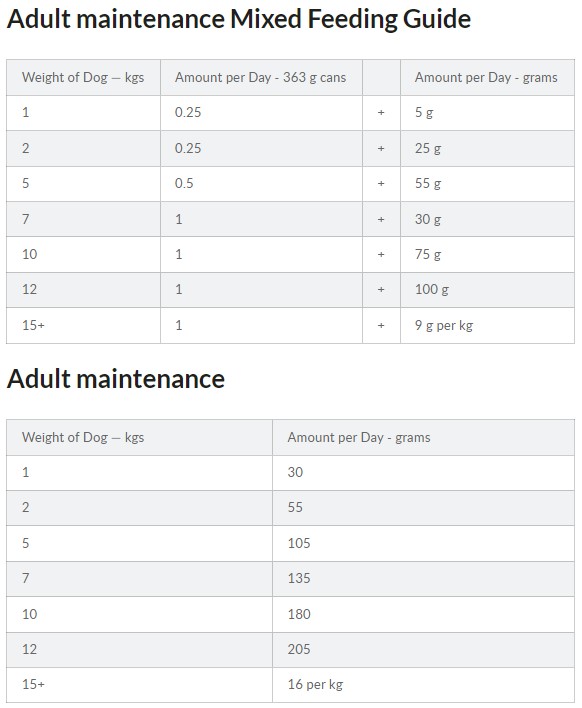Select the '16 per kg' cell

424,685
